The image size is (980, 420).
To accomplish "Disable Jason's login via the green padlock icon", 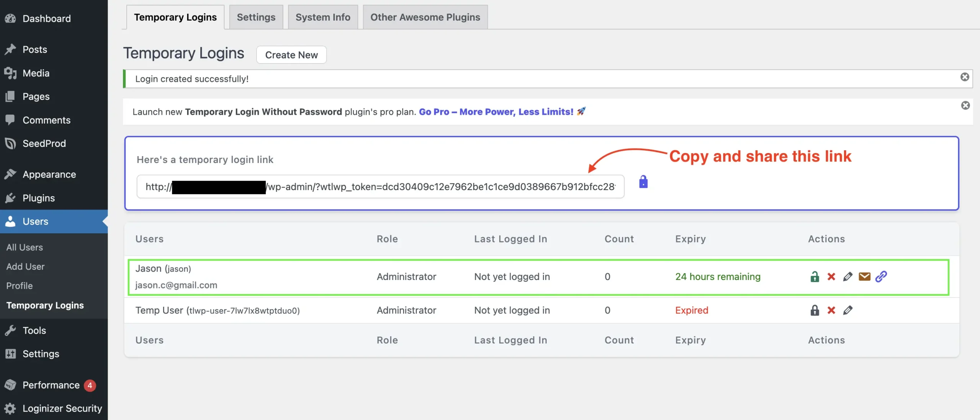I will click(x=814, y=276).
